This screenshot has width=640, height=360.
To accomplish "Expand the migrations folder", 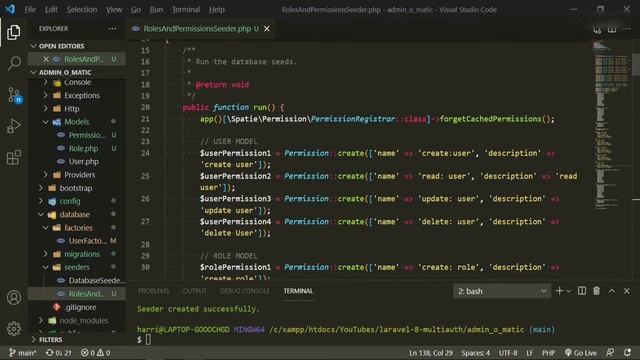I will pos(77,254).
